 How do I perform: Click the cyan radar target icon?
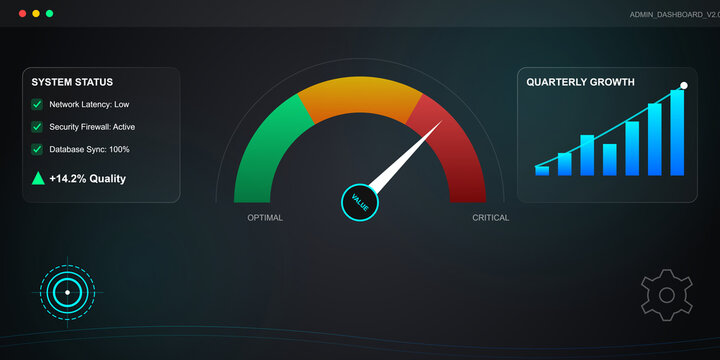[x=68, y=292]
